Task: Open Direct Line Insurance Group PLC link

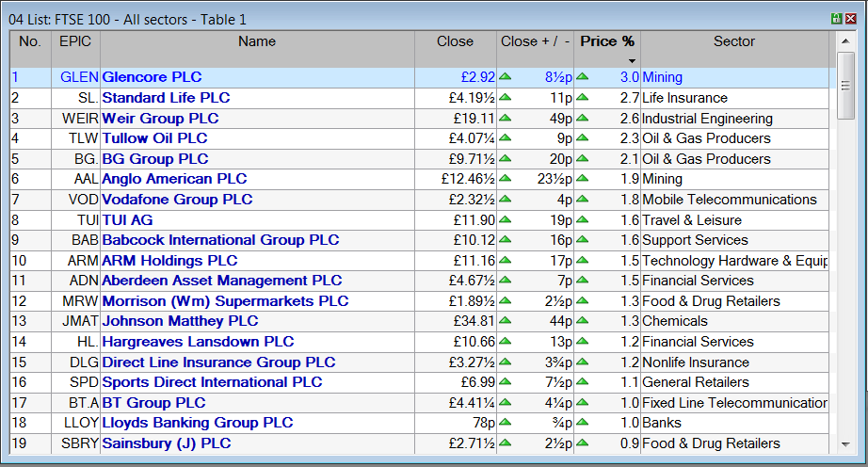Action: (218, 362)
